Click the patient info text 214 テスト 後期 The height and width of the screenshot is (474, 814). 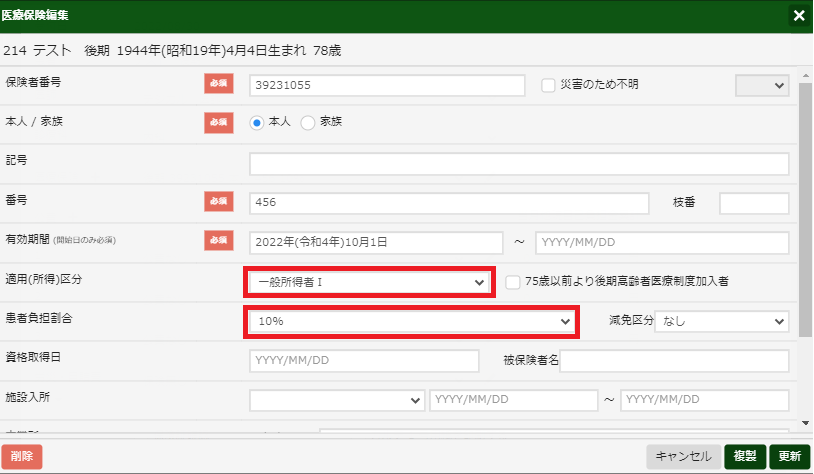coord(56,50)
